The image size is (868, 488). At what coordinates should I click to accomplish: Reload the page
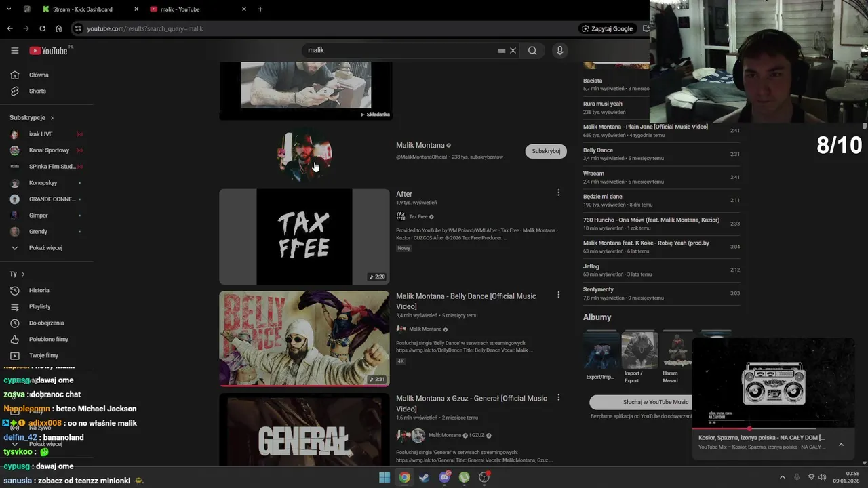tap(42, 28)
